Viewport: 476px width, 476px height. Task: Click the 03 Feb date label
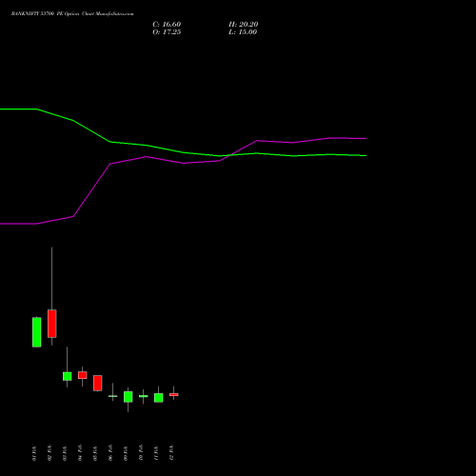coord(65,453)
